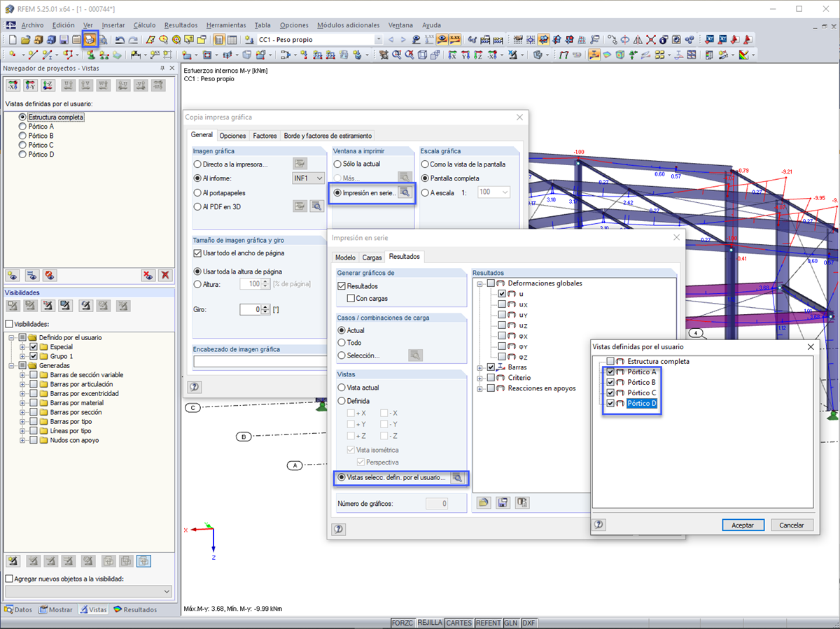Open the CC1 - Peso propio load case dropdown
840x629 pixels.
379,40
